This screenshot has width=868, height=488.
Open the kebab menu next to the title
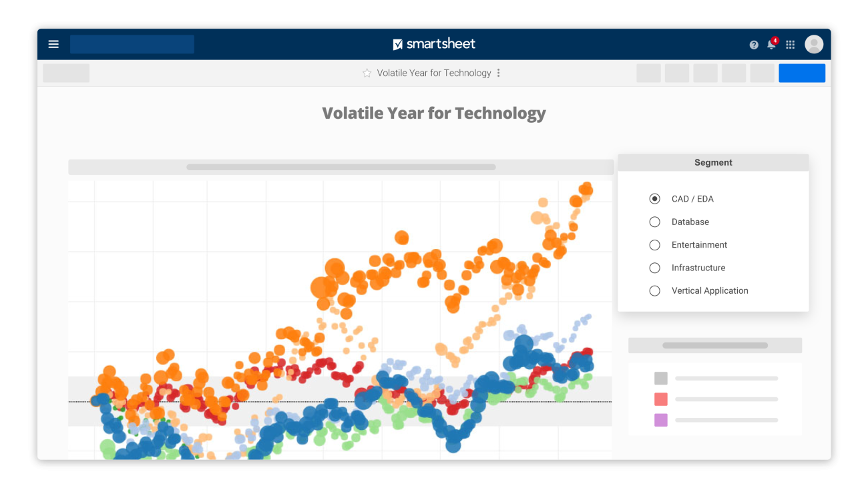[498, 73]
